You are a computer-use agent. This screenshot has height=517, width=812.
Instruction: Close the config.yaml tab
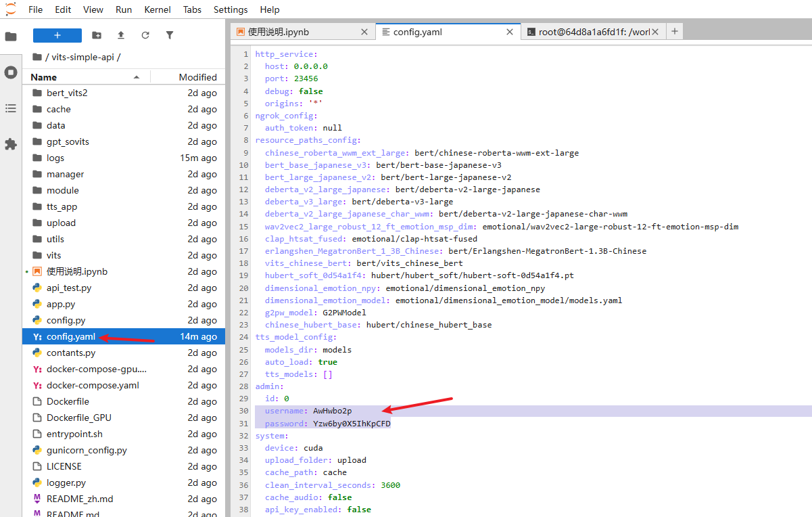coord(511,32)
